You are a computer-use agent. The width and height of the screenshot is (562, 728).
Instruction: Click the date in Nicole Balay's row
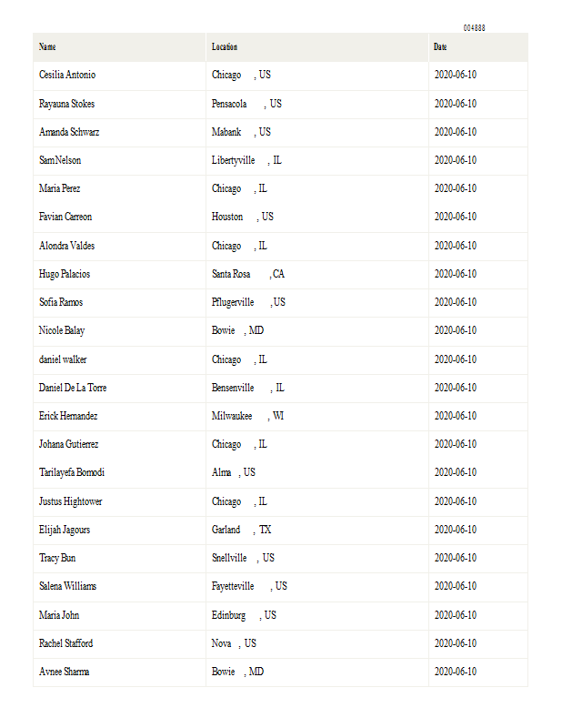pyautogui.click(x=455, y=330)
